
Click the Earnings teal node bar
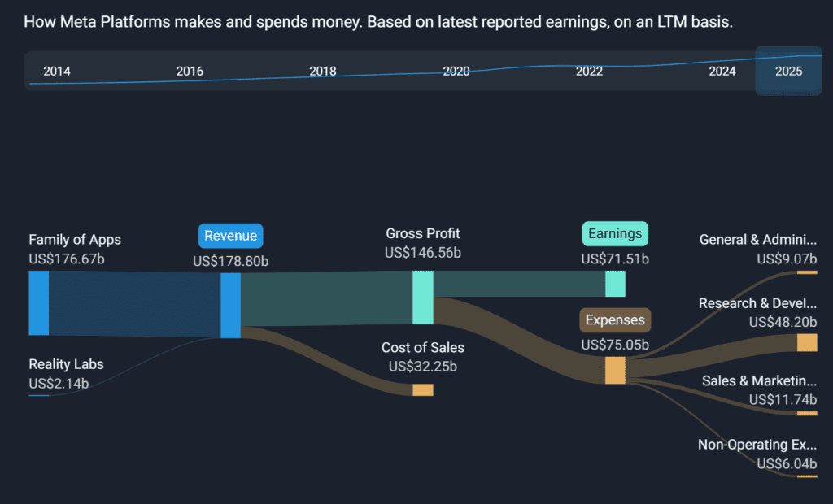615,284
